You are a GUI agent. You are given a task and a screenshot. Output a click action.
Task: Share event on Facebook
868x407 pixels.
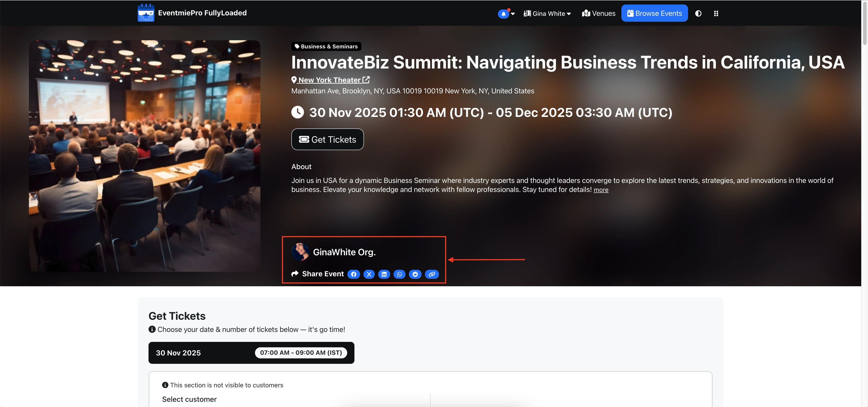click(354, 274)
